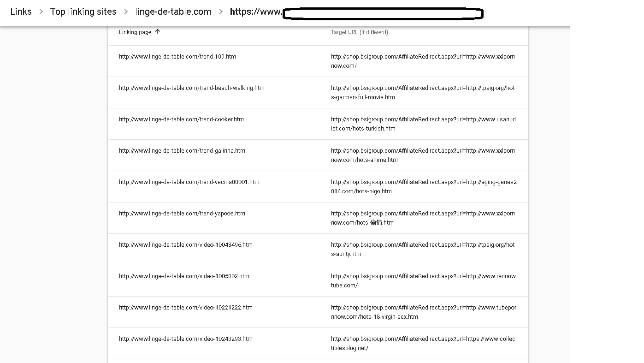Select linking page video-10043495.htm

pyautogui.click(x=186, y=245)
